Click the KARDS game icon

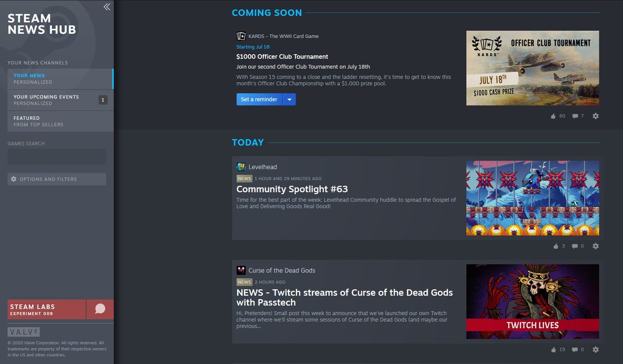tap(241, 36)
